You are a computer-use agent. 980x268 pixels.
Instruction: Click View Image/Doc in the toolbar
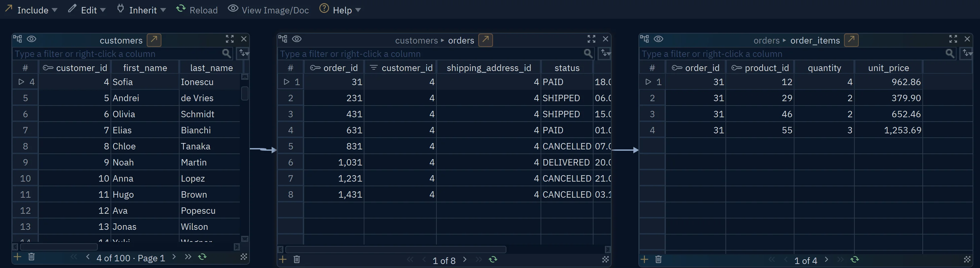click(x=269, y=9)
